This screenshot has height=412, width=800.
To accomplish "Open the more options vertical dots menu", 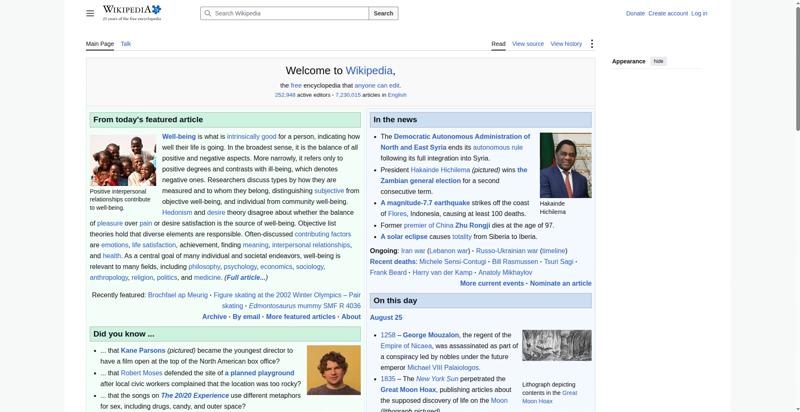I will [592, 44].
